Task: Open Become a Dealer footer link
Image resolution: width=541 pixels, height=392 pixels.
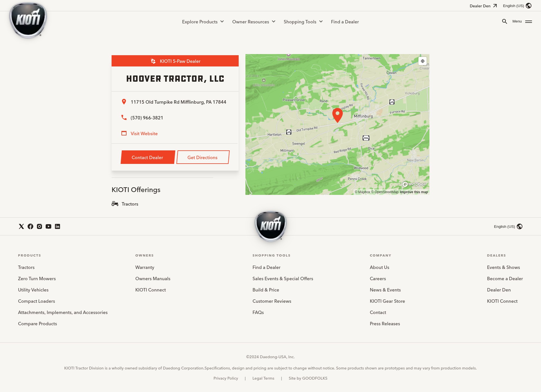Action: (505, 279)
